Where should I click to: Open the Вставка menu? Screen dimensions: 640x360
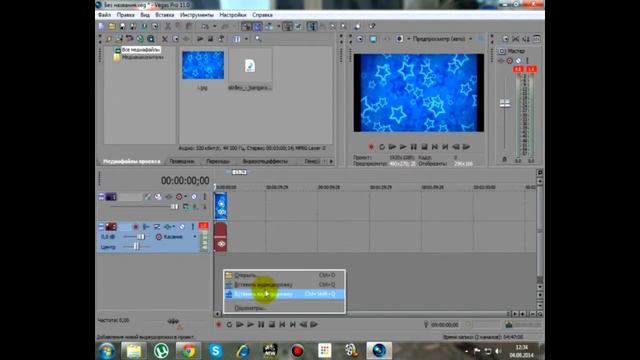coord(164,15)
